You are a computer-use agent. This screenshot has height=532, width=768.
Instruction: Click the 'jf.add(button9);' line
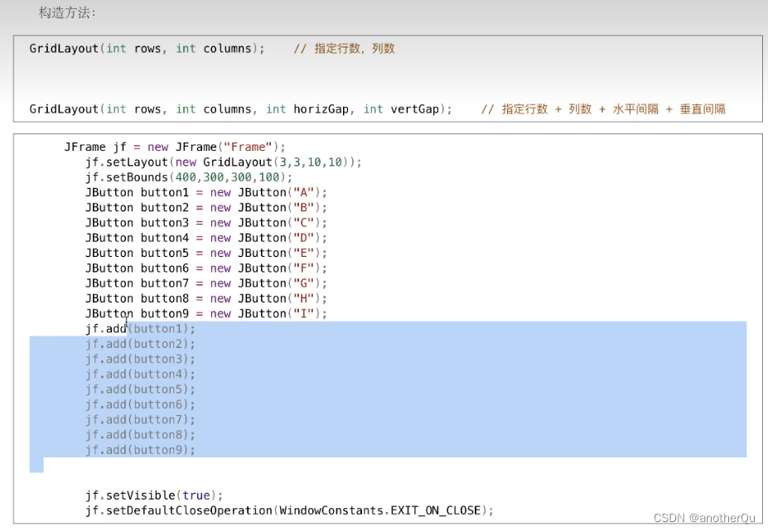point(140,450)
